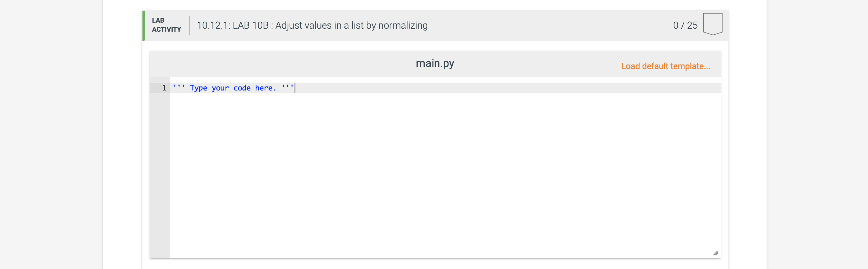This screenshot has height=269, width=868.
Task: Click the Load default template link
Action: 665,66
